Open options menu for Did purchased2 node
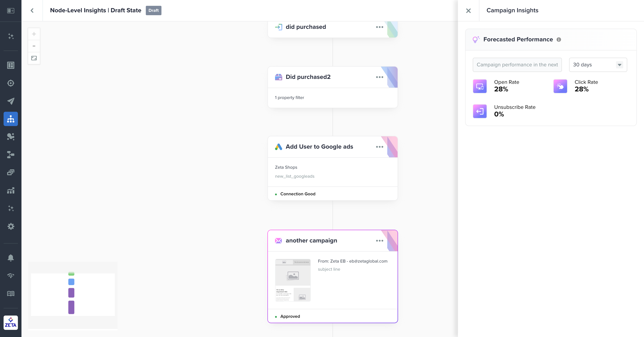The height and width of the screenshot is (337, 644). point(379,77)
